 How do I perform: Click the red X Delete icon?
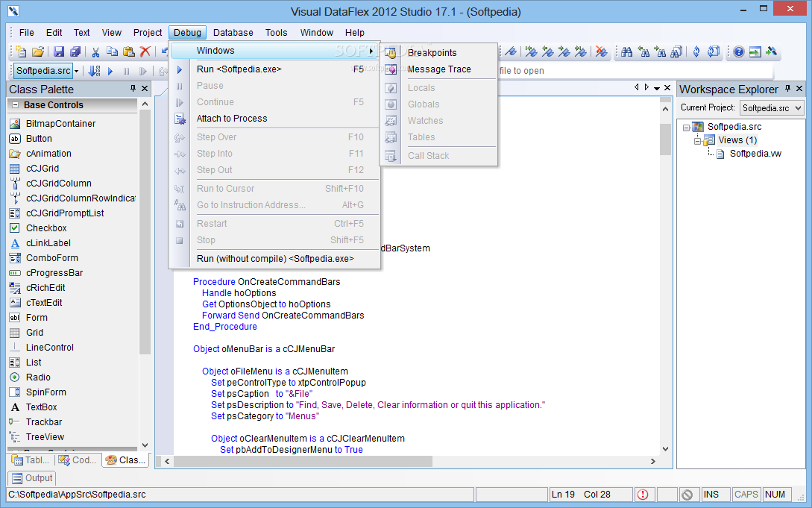click(145, 51)
